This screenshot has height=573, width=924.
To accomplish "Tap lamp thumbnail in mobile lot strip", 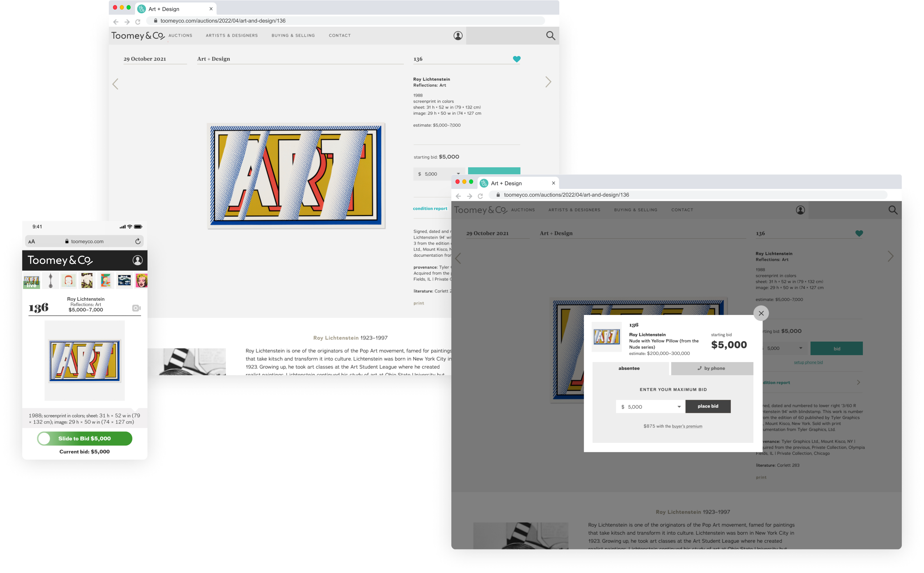I will tap(50, 281).
